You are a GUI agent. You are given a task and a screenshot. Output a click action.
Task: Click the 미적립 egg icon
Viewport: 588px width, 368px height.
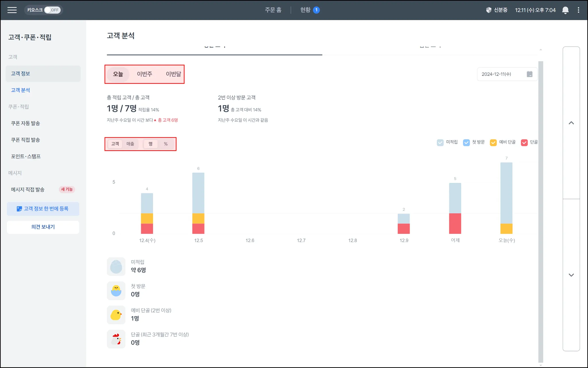pos(116,267)
